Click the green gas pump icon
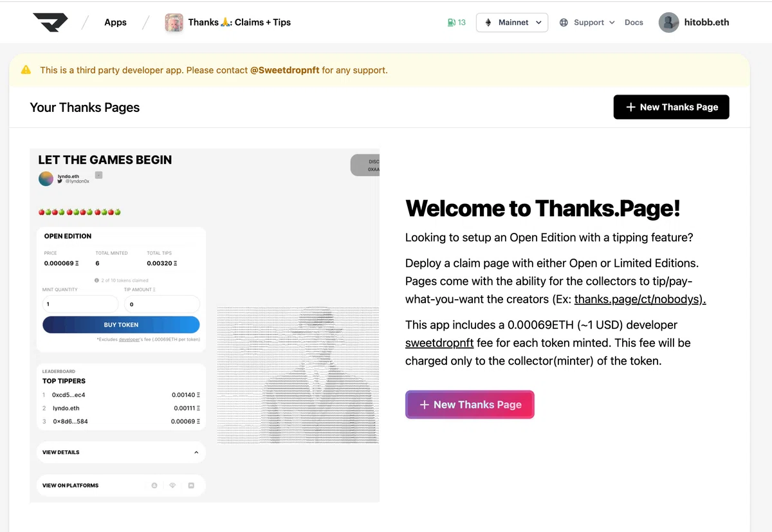Image resolution: width=772 pixels, height=532 pixels. click(451, 23)
